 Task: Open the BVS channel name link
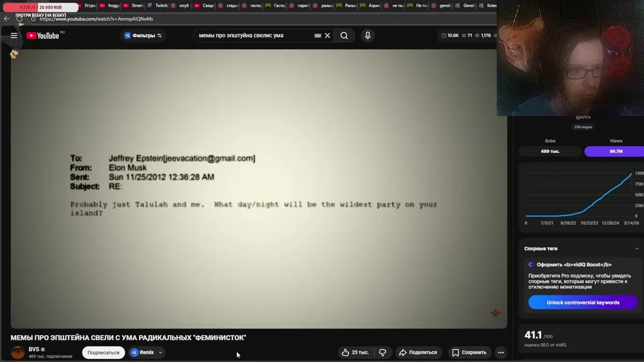click(x=34, y=349)
